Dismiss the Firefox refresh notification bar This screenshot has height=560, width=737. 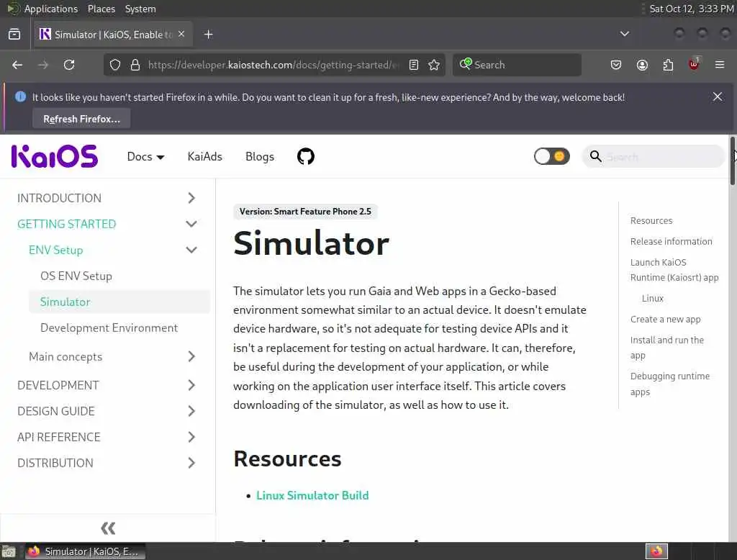[718, 97]
